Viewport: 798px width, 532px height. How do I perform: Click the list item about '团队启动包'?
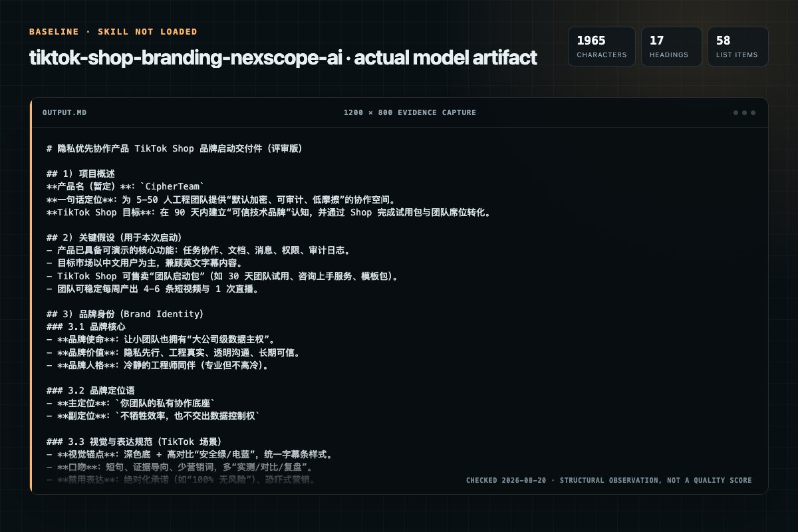click(x=222, y=275)
